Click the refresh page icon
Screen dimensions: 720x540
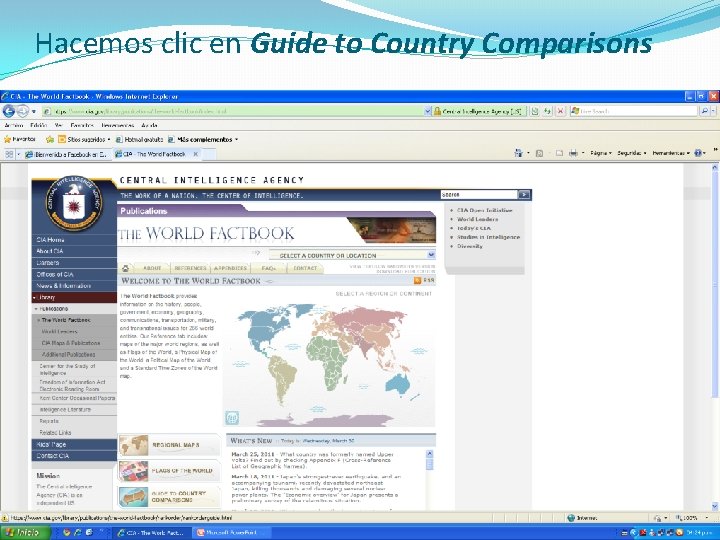point(547,111)
